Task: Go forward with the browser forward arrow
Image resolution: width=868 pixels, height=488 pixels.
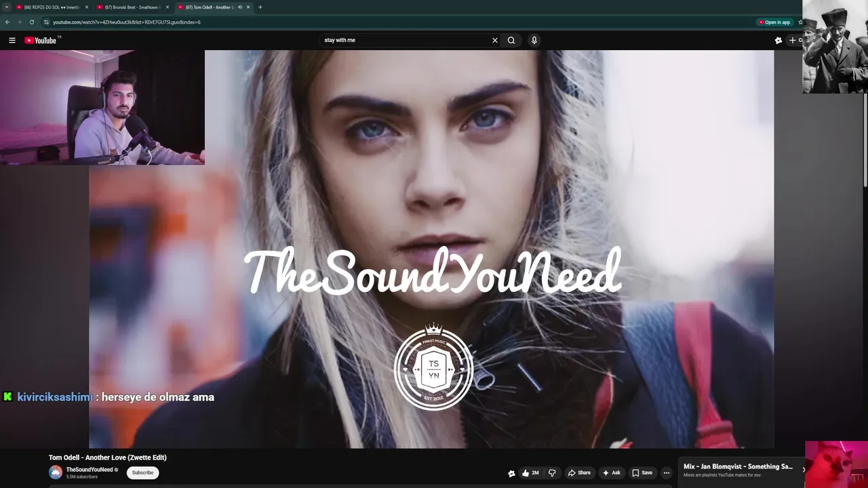Action: point(20,22)
